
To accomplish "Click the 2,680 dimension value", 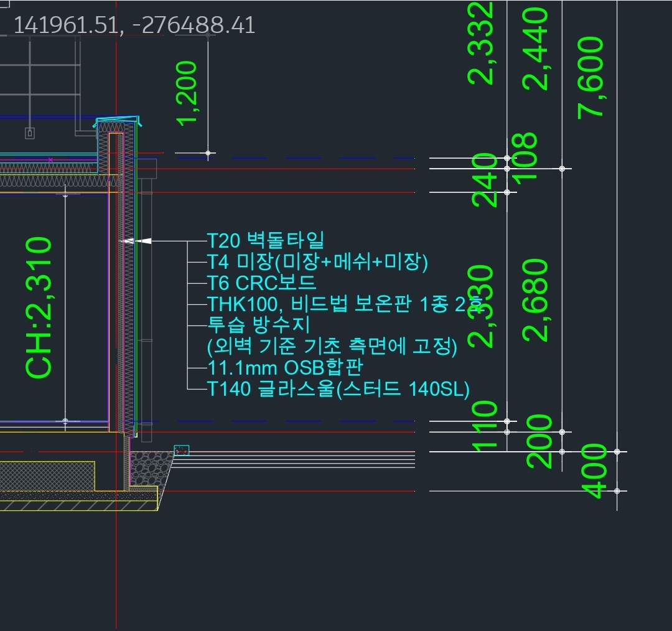I will 536,301.
